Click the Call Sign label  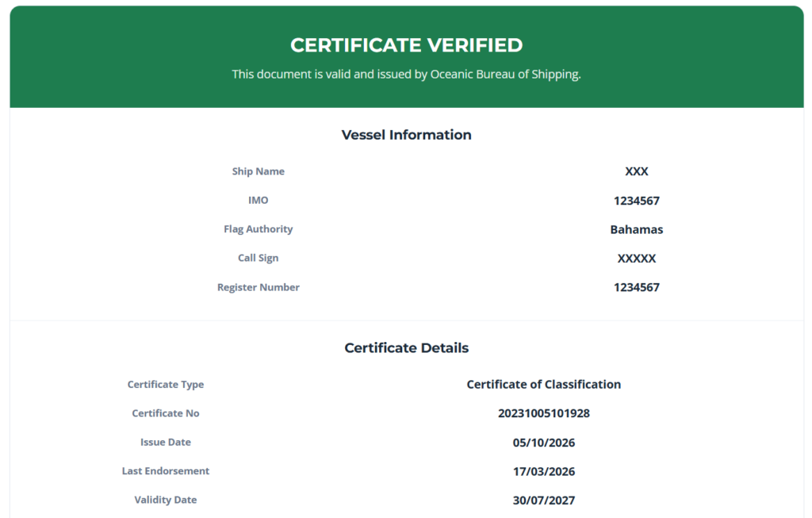(x=259, y=258)
